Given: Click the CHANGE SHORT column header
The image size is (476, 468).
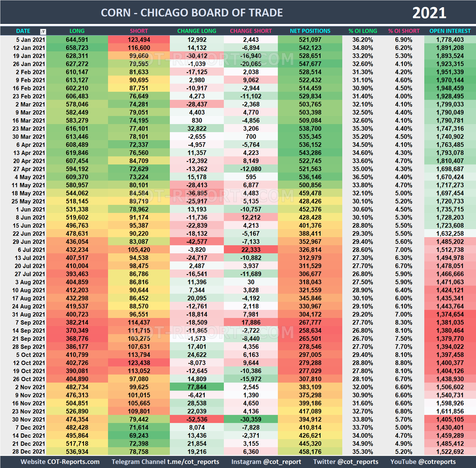Looking at the screenshot, I should point(251,31).
